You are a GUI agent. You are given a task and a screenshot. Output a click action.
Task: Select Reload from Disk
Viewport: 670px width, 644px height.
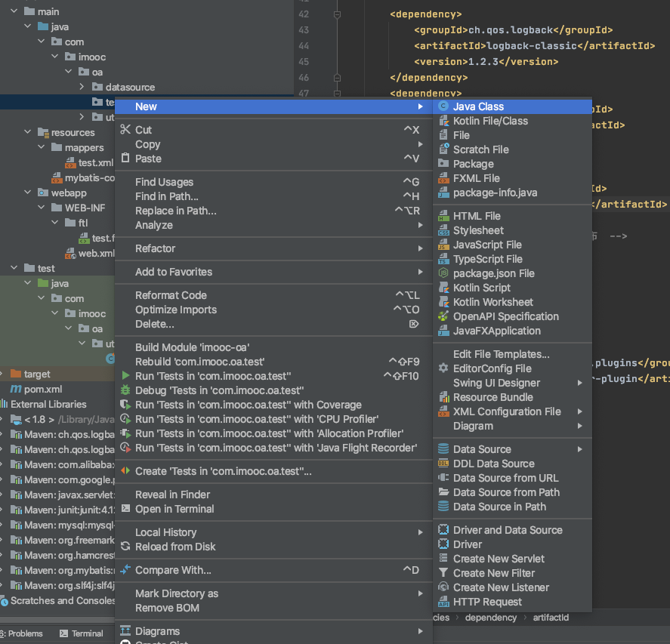[273, 547]
